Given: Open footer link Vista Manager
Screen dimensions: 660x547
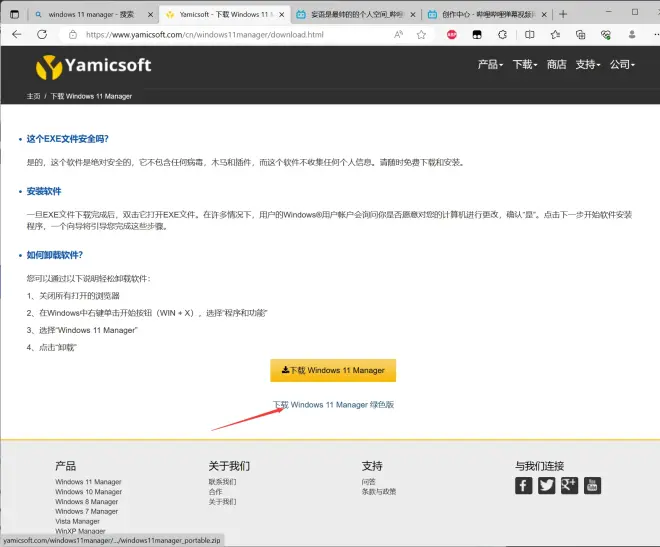Looking at the screenshot, I should (x=77, y=521).
